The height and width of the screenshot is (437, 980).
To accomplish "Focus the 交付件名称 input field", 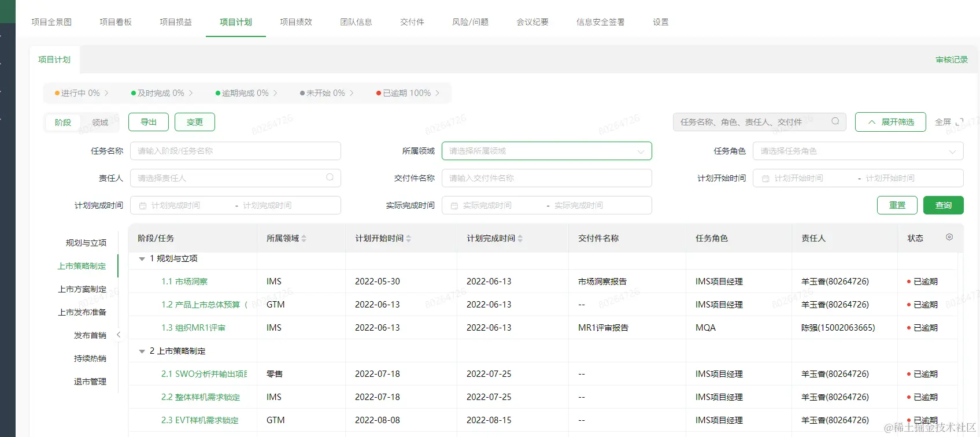I will [x=546, y=178].
